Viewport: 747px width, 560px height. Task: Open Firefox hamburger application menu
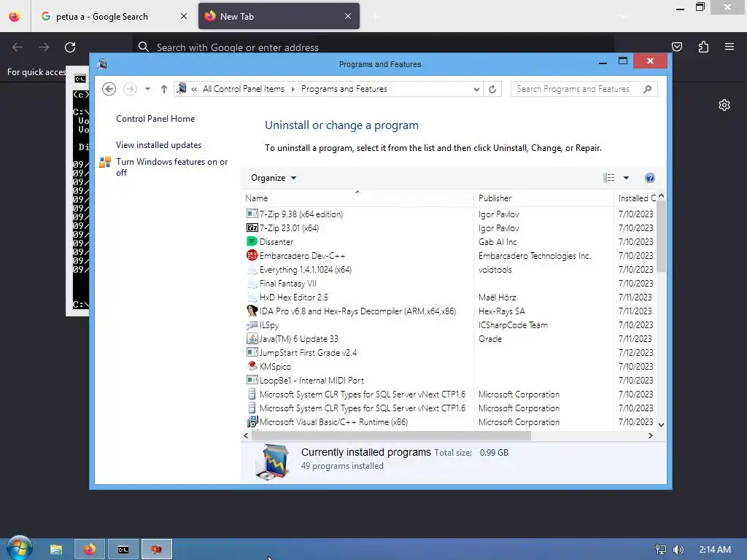[x=729, y=47]
